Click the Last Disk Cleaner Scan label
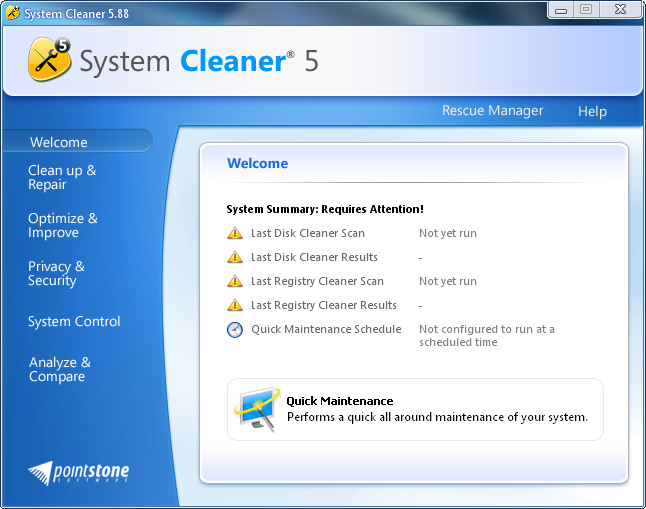646x509 pixels. click(x=308, y=233)
